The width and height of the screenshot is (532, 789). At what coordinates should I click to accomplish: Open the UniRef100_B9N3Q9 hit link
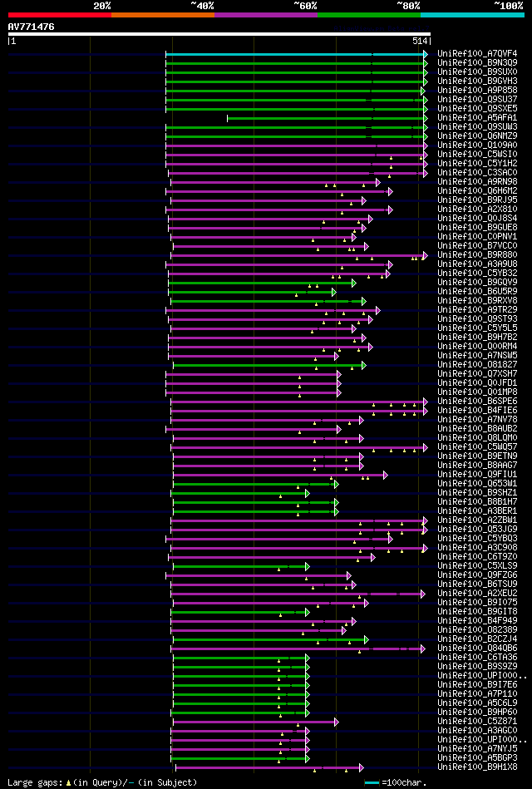(478, 63)
